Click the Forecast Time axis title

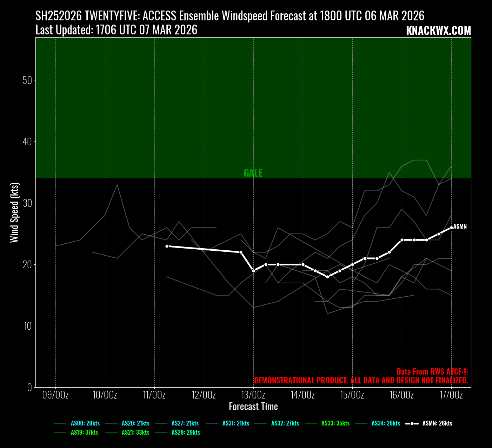tap(253, 407)
